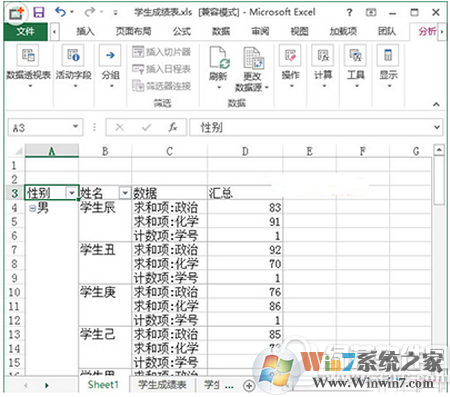The height and width of the screenshot is (397, 450).
Task: Click the 更改数据源 (Change Data Source) icon
Action: coord(253,58)
